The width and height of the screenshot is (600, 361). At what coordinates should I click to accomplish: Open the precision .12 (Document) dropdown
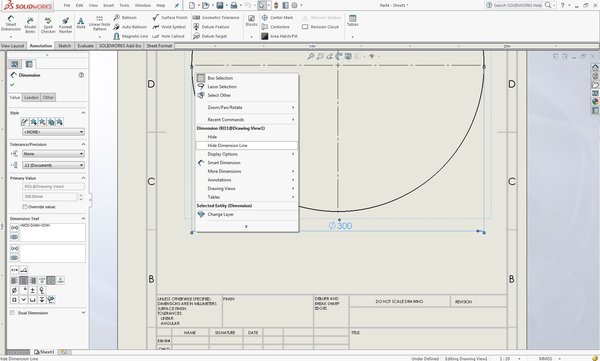coord(53,165)
